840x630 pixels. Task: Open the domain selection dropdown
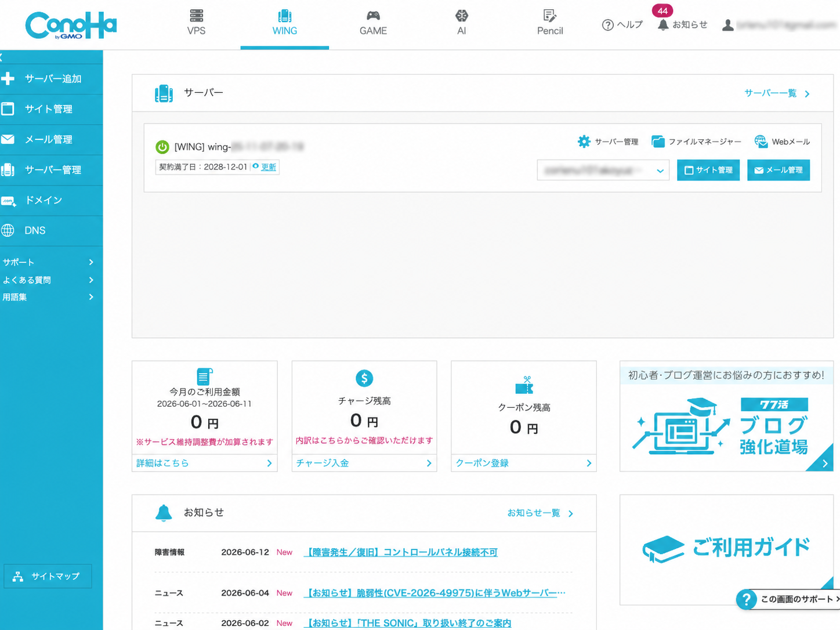[x=603, y=171]
